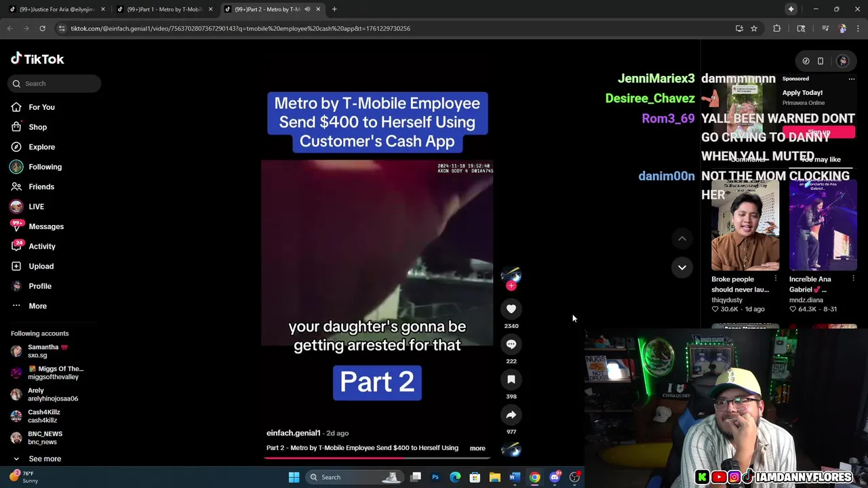This screenshot has height=488, width=868.
Task: Open the phone app icon in top bar
Action: point(821,61)
